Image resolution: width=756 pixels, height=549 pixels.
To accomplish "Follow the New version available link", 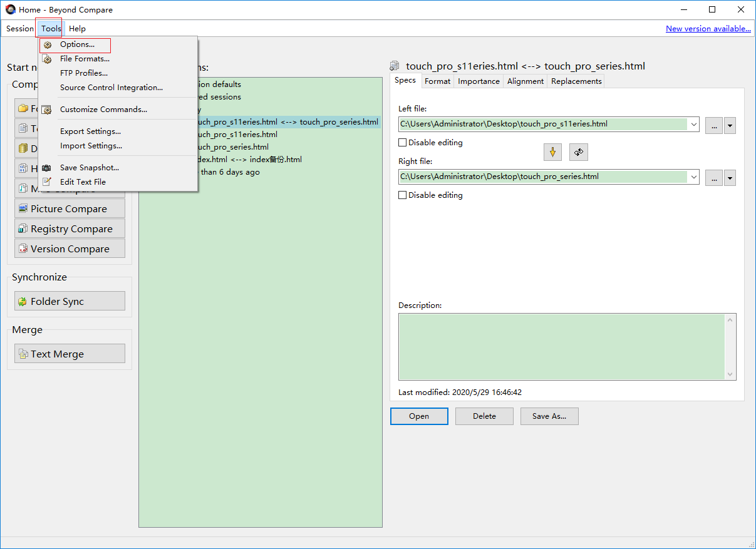I will (x=708, y=28).
